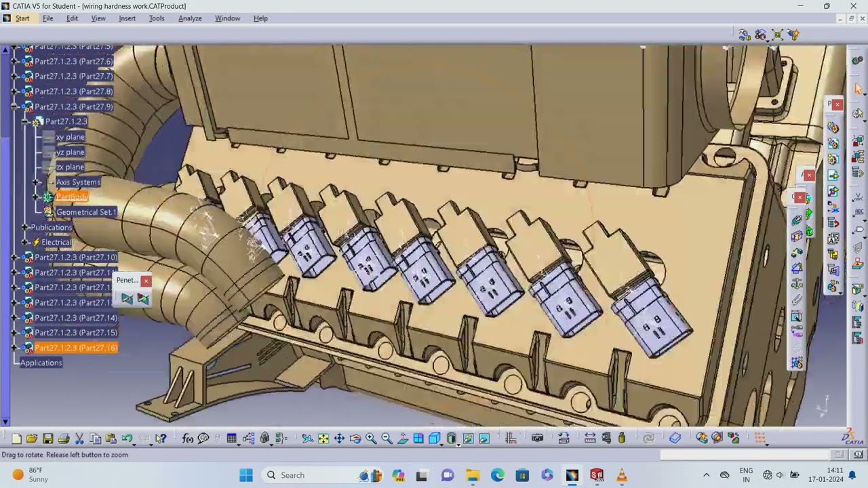Expand the Publications node
The height and width of the screenshot is (488, 868).
(x=25, y=228)
